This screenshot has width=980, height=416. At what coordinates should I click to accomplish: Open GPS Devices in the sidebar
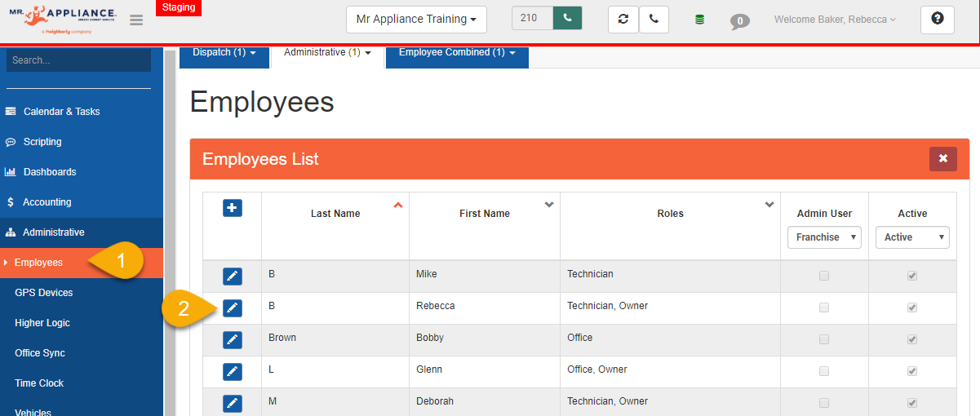(43, 293)
